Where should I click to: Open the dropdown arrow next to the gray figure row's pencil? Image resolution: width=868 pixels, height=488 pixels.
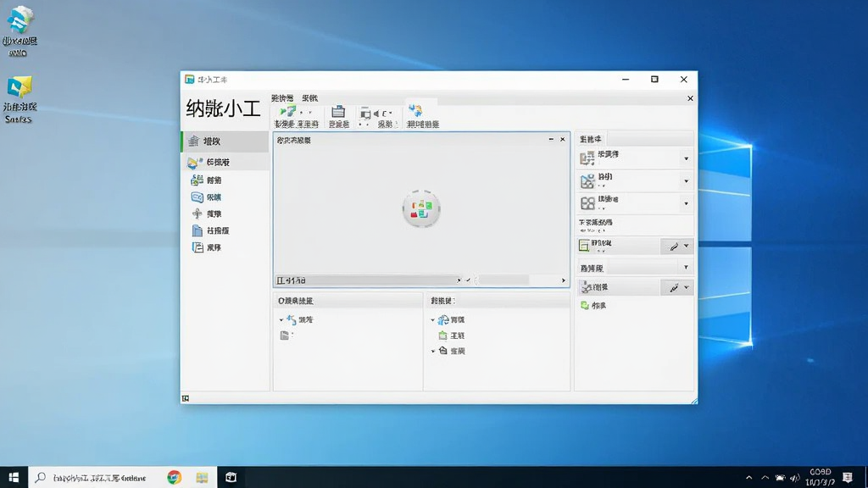click(687, 288)
